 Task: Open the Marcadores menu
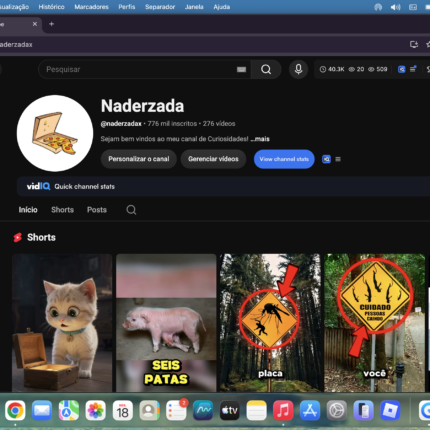point(91,7)
